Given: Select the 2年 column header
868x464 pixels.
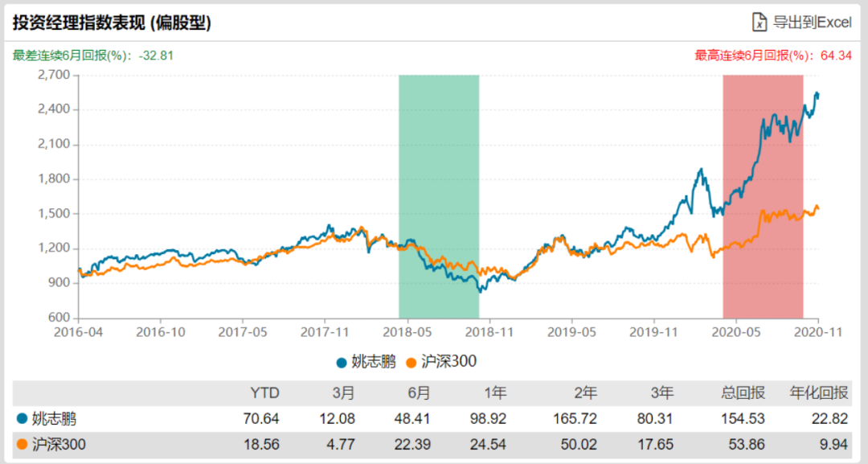Looking at the screenshot, I should (586, 393).
